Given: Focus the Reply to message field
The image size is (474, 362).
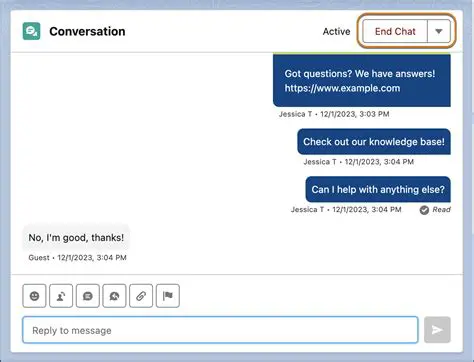Looking at the screenshot, I should click(x=220, y=330).
